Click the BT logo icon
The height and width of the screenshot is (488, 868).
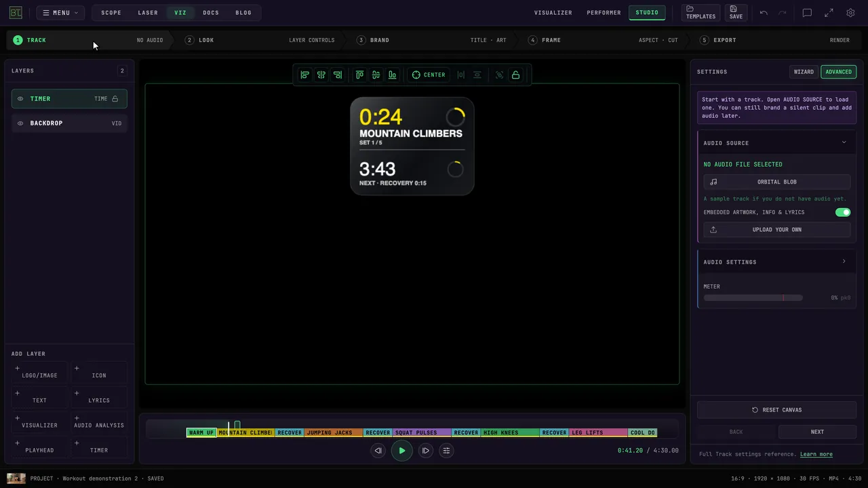click(16, 13)
